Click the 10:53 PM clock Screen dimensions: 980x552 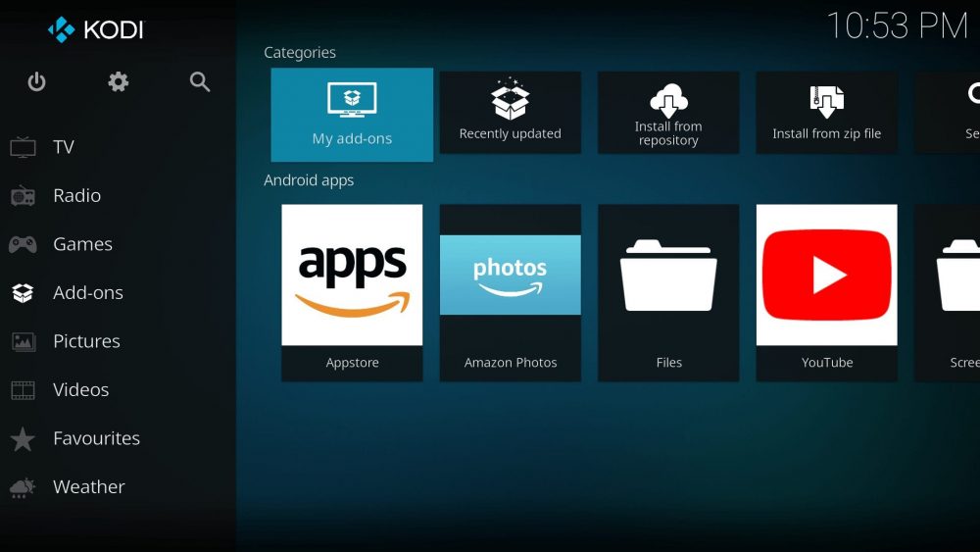(898, 26)
